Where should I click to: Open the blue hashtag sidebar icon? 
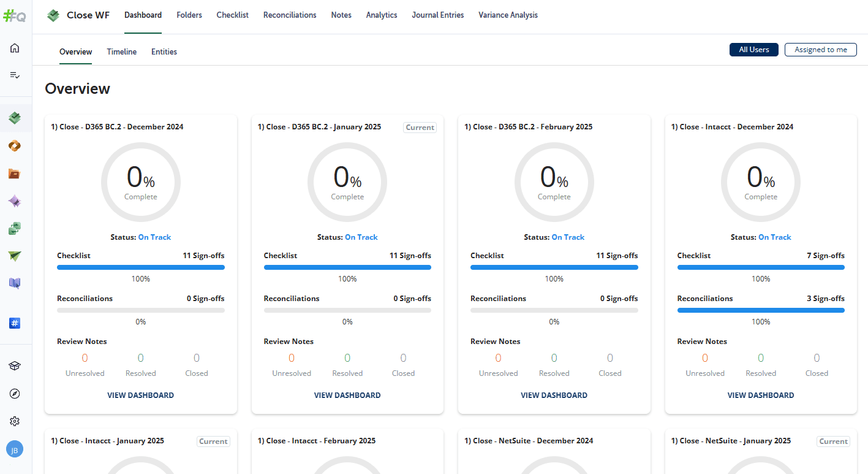click(x=15, y=323)
